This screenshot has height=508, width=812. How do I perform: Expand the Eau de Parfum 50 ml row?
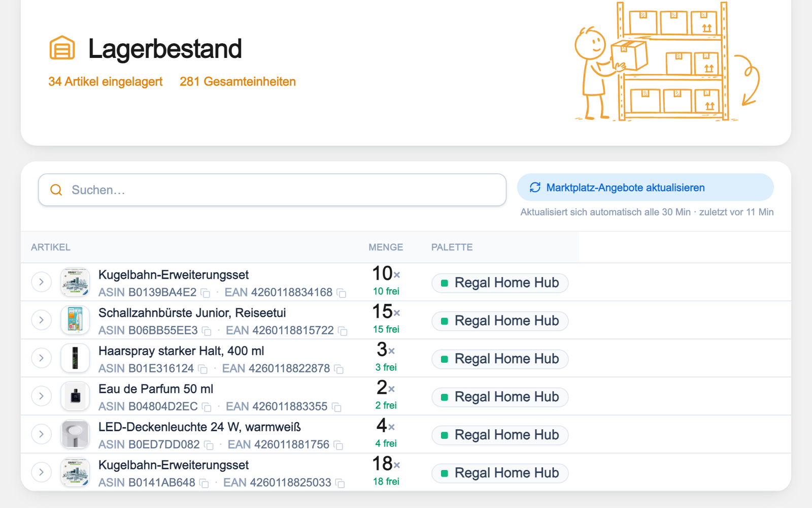point(42,396)
